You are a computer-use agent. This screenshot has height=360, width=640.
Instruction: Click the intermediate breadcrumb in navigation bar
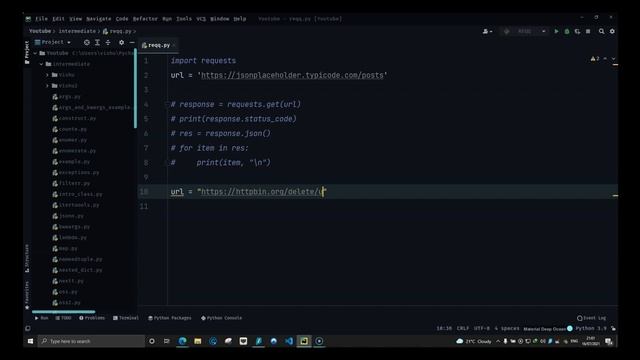(77, 31)
